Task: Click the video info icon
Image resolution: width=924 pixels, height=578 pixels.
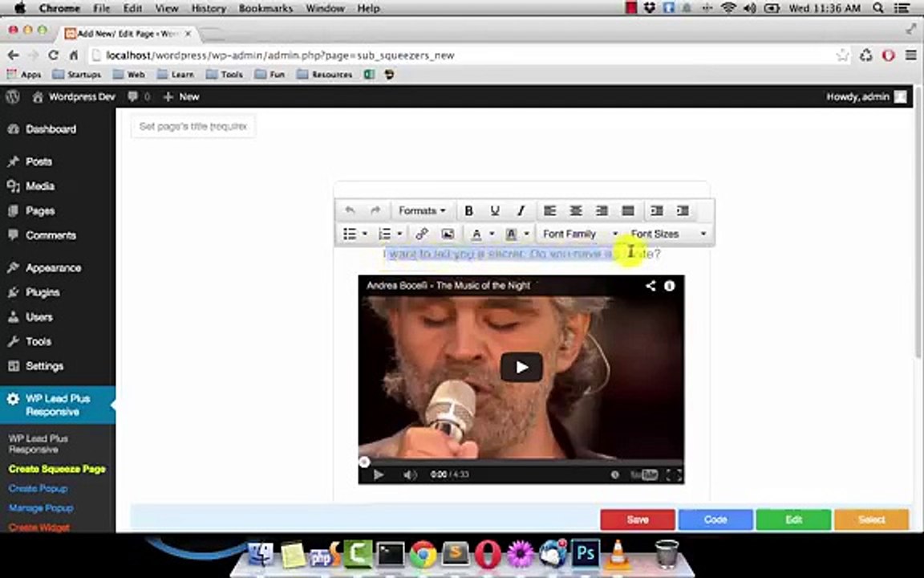Action: pyautogui.click(x=670, y=286)
